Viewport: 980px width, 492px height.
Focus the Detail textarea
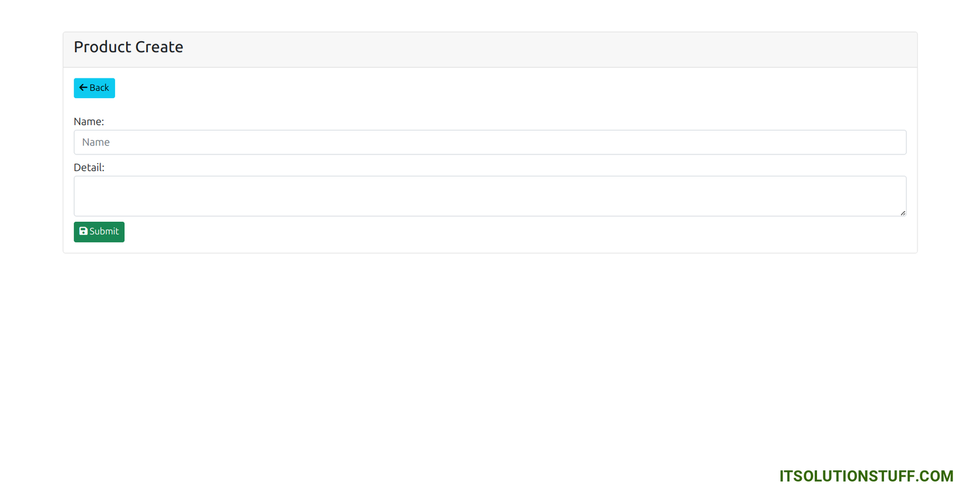pos(489,196)
